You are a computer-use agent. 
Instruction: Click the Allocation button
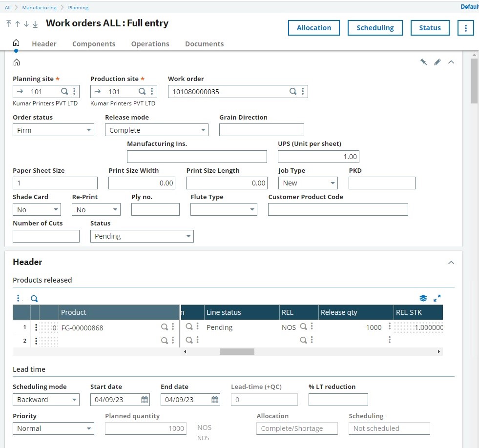(313, 28)
